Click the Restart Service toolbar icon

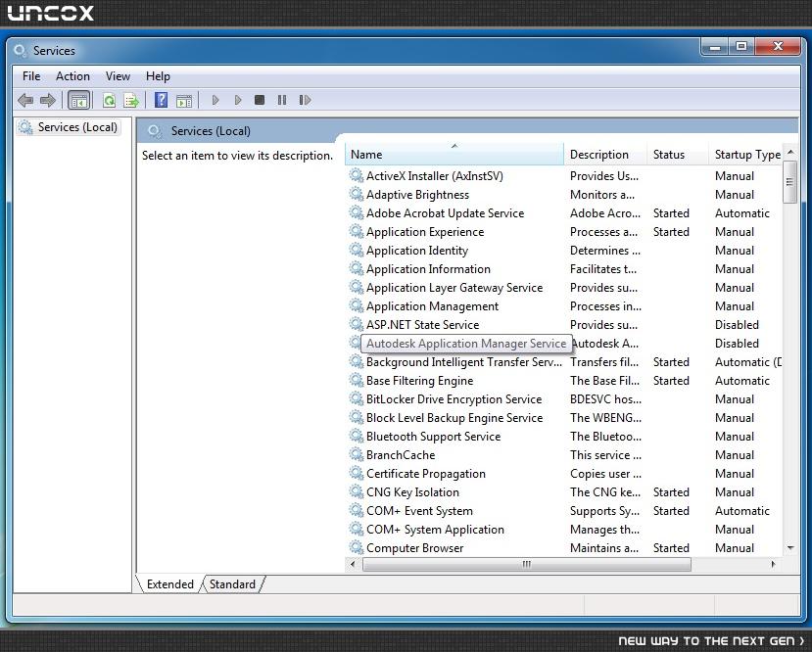305,100
